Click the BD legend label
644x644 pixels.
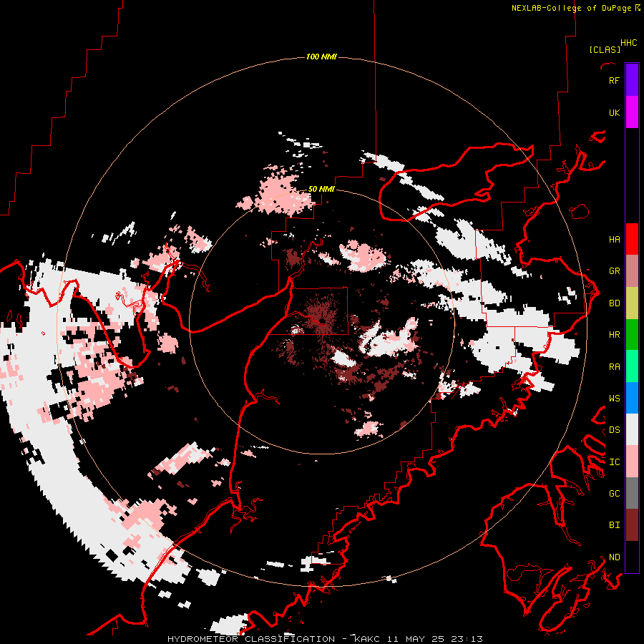[x=614, y=303]
